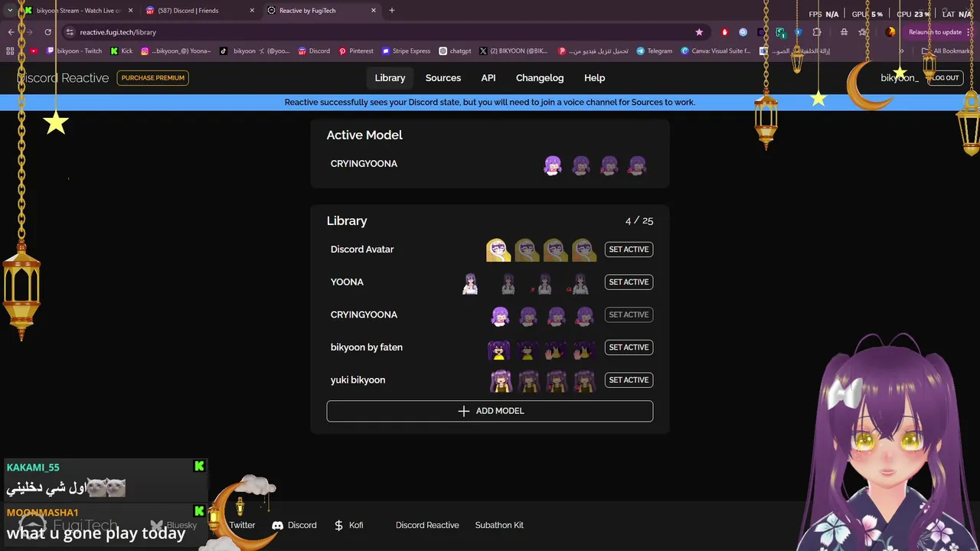980x551 pixels.
Task: Close the Reactive by FugiTech tab
Action: (374, 11)
